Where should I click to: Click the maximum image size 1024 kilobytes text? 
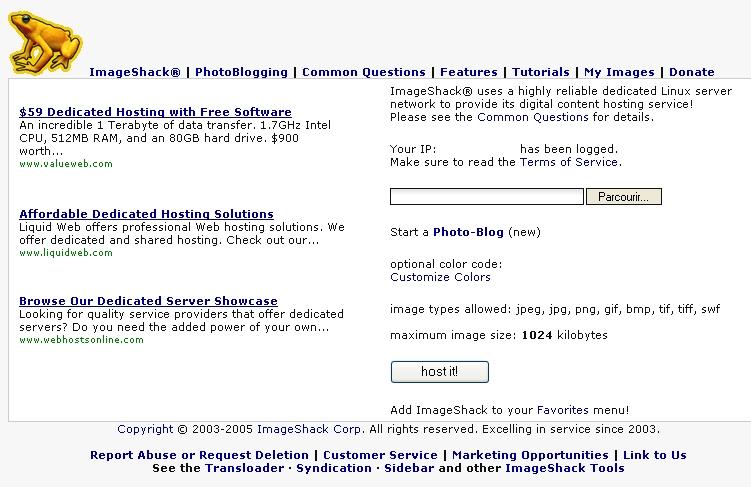coord(499,335)
